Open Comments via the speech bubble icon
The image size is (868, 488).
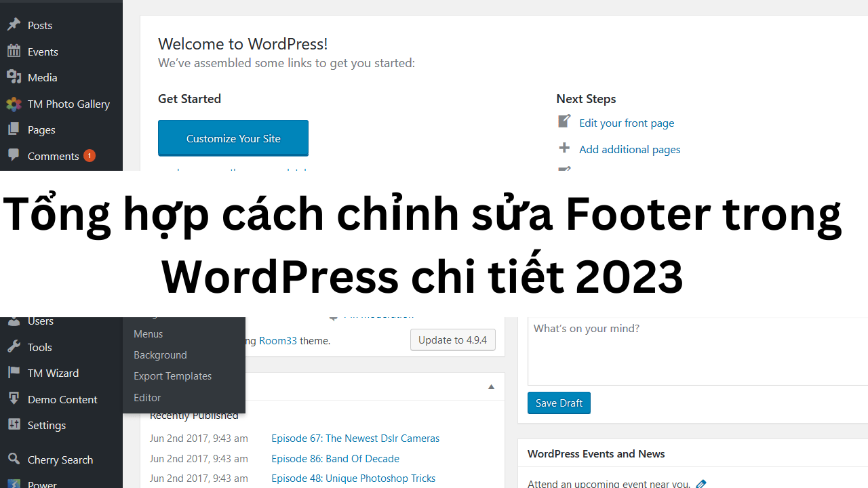(x=14, y=155)
